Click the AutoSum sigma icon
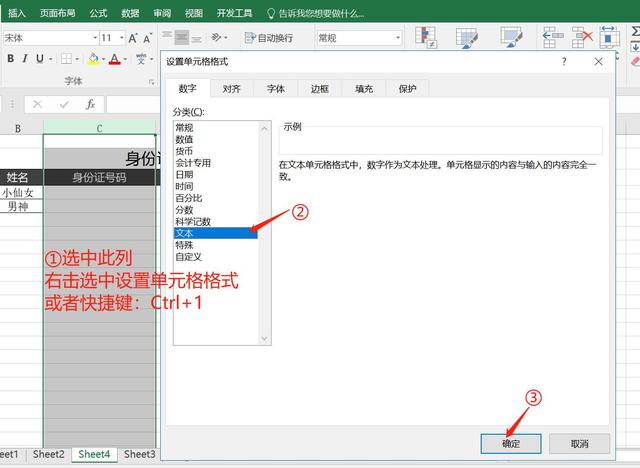640x468 pixels. (x=636, y=31)
